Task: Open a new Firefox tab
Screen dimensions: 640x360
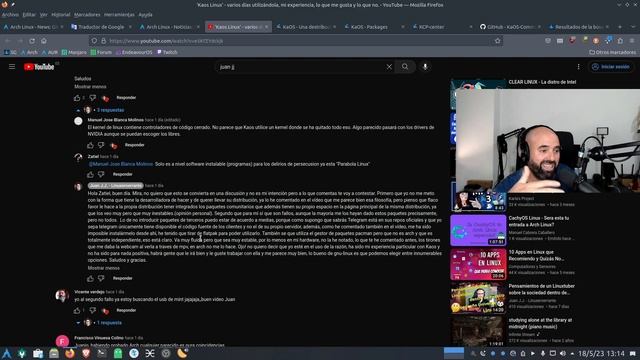Action: (x=620, y=27)
